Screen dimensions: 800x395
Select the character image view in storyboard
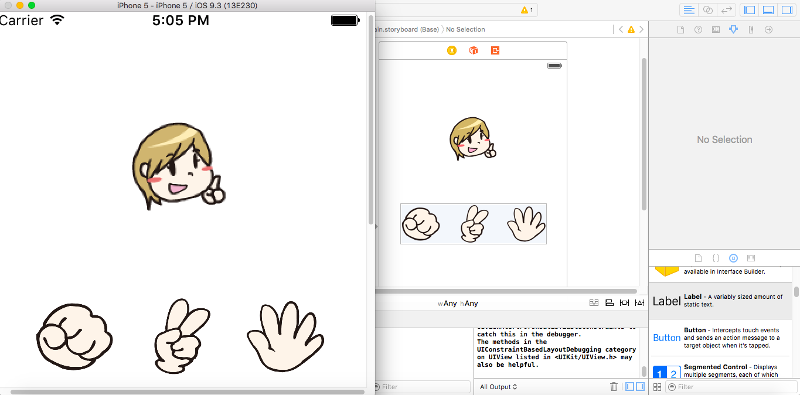point(473,139)
